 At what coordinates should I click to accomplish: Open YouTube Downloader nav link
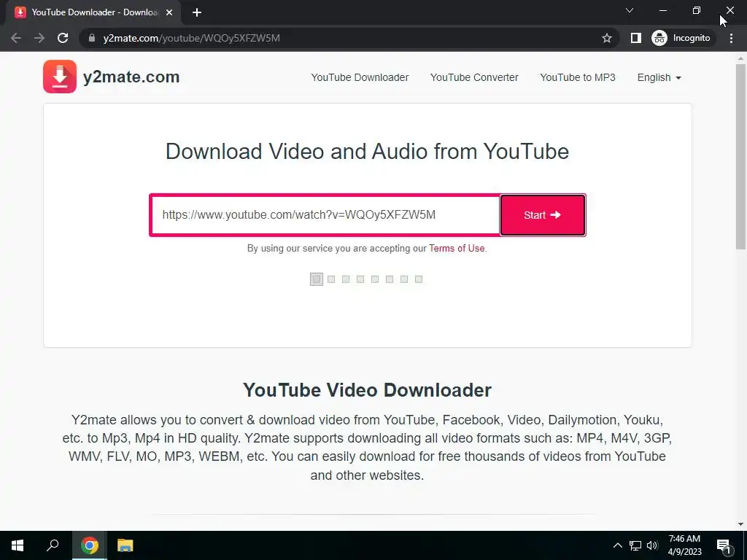point(360,77)
